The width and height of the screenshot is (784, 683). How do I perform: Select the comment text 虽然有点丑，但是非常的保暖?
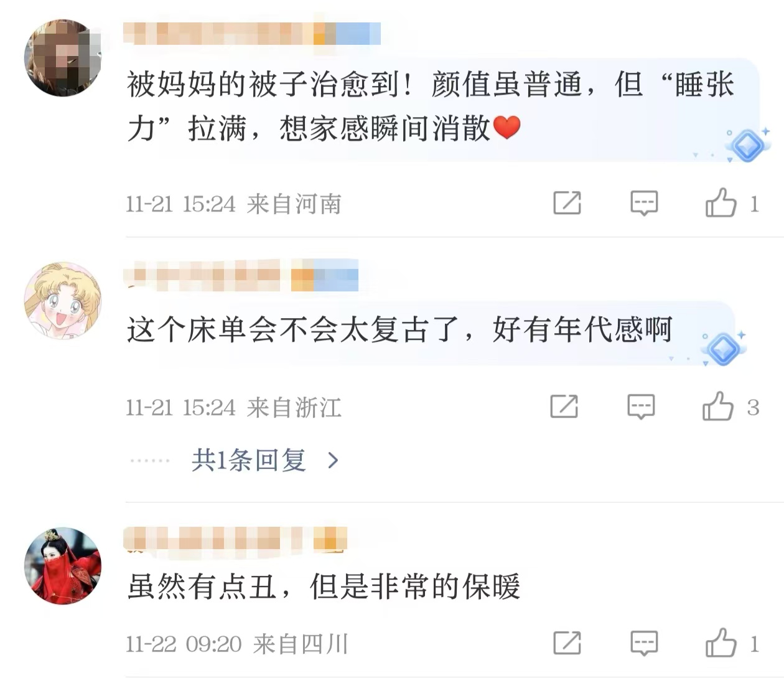(324, 586)
